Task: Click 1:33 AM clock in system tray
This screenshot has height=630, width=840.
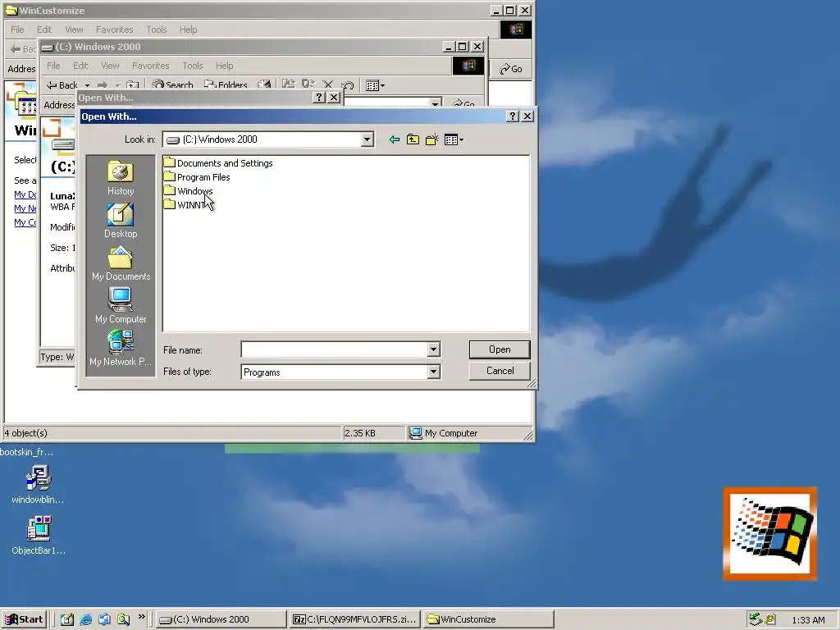Action: pyautogui.click(x=808, y=620)
